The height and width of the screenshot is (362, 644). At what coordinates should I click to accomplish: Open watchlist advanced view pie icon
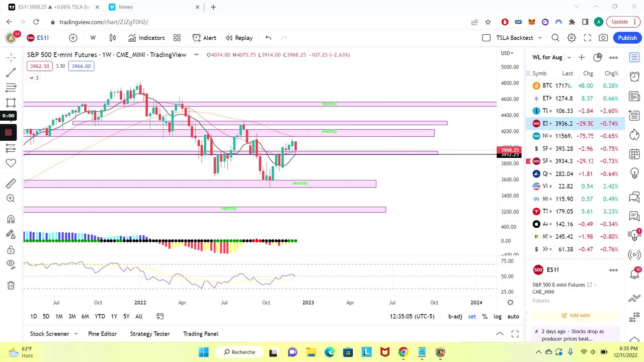tap(598, 57)
